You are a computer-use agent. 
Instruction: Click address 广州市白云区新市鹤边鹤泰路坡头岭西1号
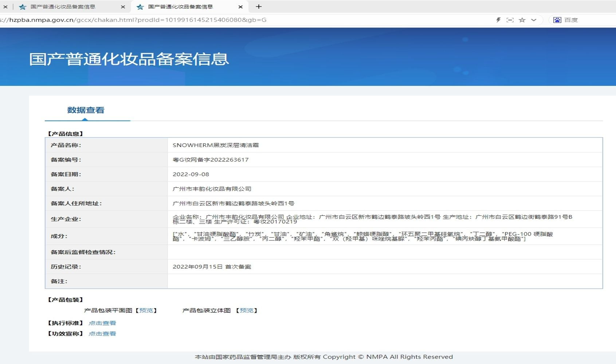pyautogui.click(x=234, y=203)
